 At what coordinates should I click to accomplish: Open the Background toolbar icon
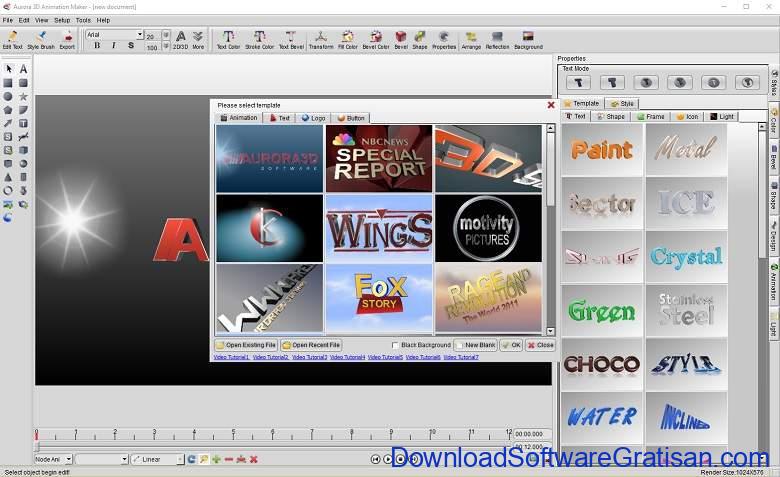point(528,40)
